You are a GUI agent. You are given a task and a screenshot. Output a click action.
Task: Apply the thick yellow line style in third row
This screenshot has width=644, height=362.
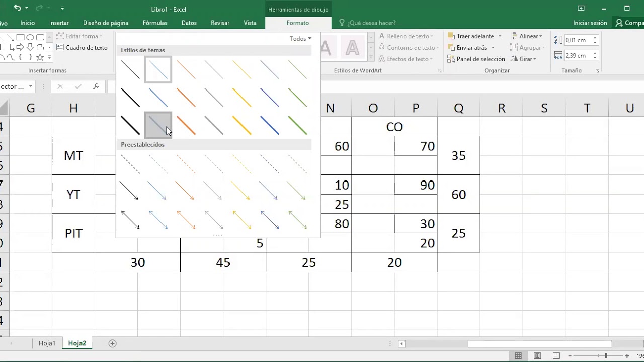click(242, 125)
